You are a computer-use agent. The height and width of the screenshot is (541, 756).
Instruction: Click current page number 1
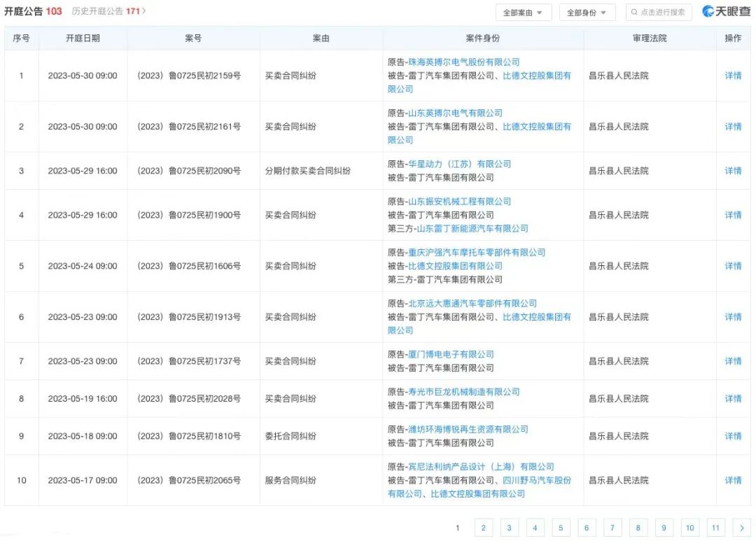click(x=458, y=528)
